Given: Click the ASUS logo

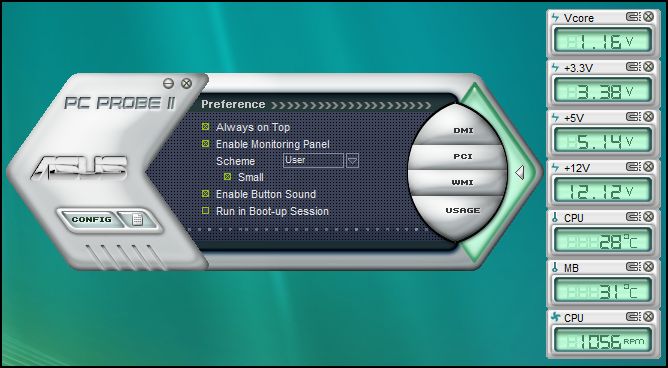Looking at the screenshot, I should click(80, 167).
